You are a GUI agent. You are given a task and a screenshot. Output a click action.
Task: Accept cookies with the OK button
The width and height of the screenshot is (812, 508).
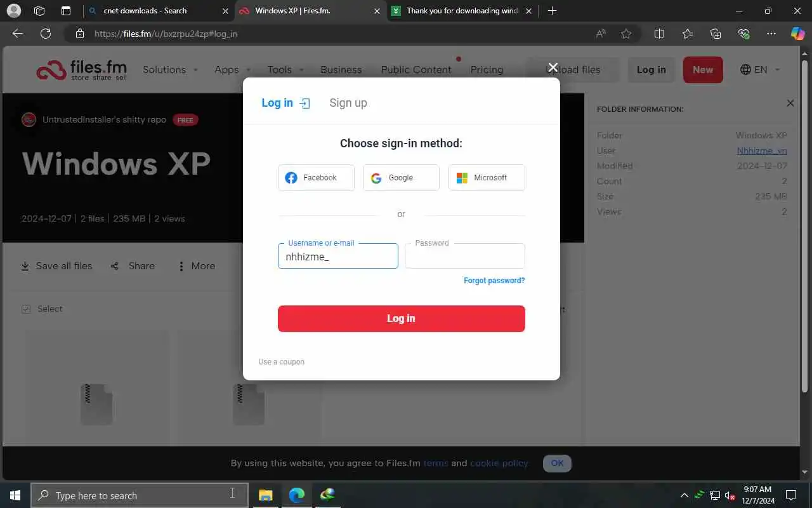[x=557, y=463]
